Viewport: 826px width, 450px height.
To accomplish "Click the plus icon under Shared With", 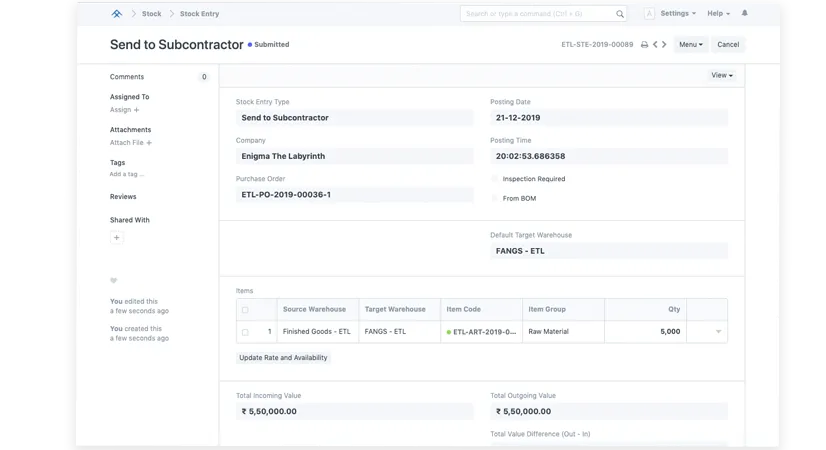I will pos(116,238).
